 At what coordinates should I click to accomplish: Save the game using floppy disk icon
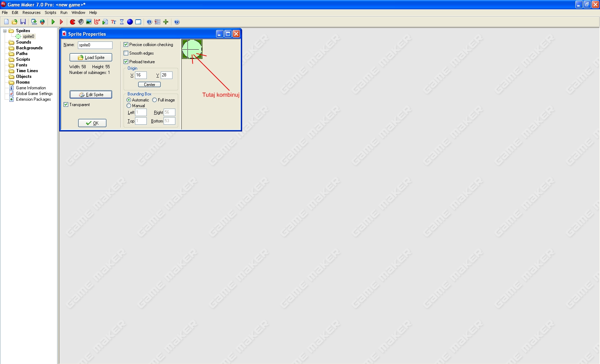(23, 22)
